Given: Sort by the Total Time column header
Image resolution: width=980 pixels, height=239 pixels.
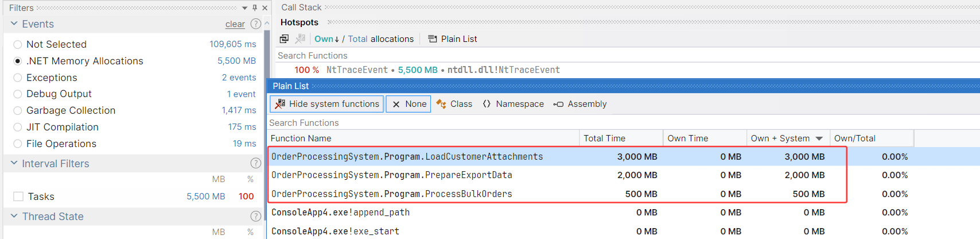Looking at the screenshot, I should pyautogui.click(x=604, y=138).
